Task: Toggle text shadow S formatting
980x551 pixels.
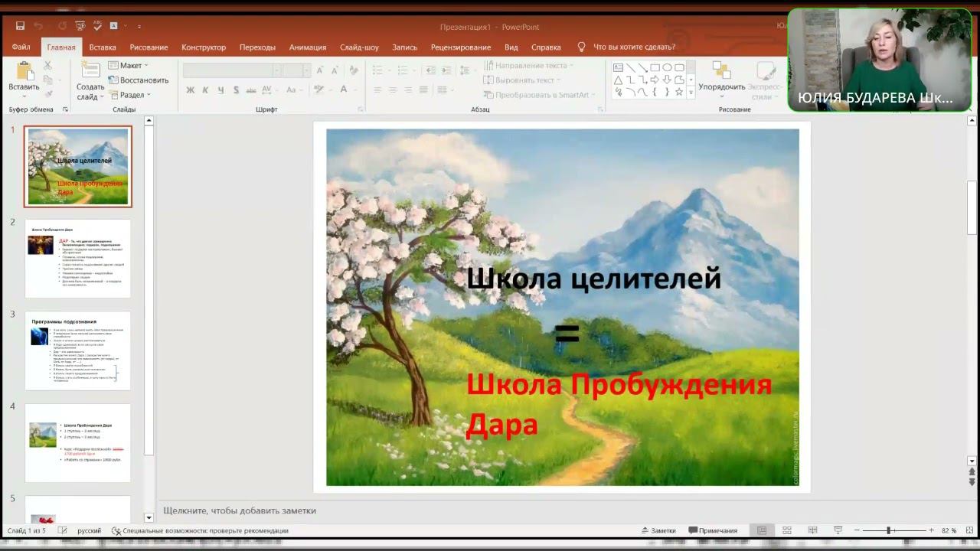Action: click(x=236, y=90)
